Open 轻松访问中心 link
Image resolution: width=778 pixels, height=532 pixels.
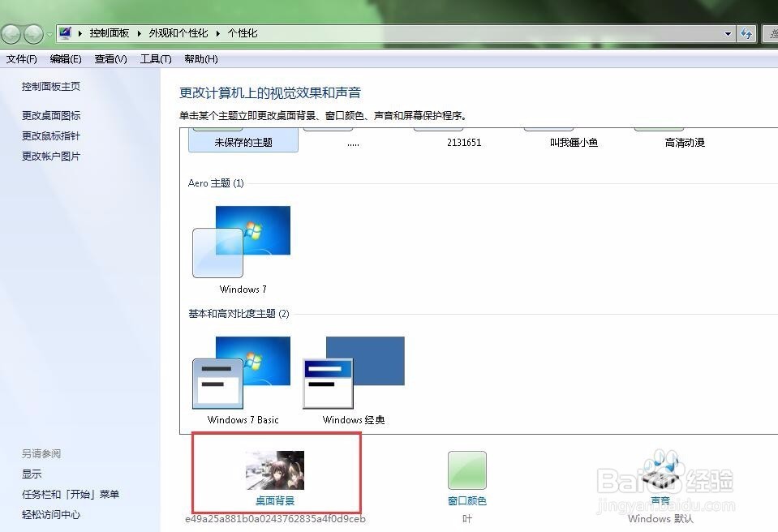pyautogui.click(x=50, y=515)
